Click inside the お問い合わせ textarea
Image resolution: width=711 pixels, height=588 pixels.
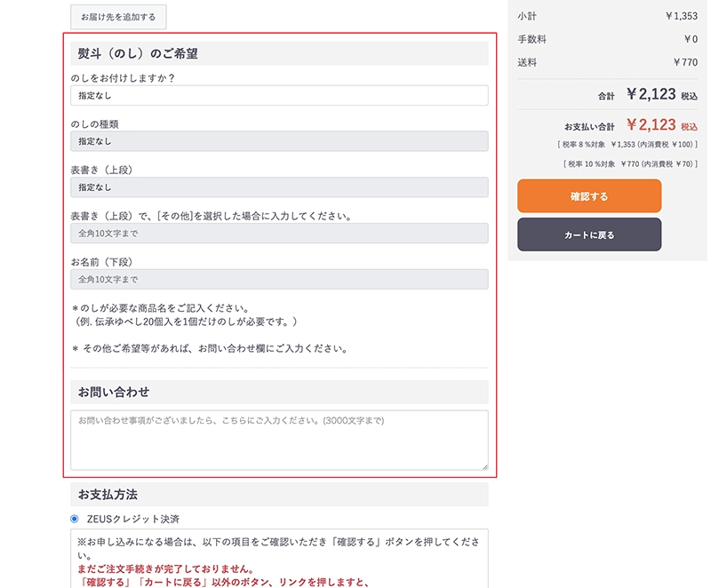coord(279,440)
